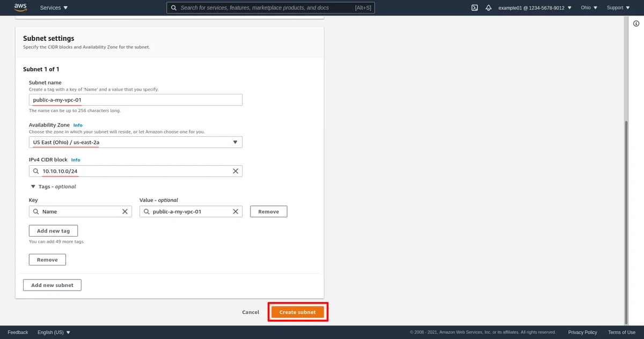Click the info circle icon in right panel
The image size is (644, 339).
coord(636,24)
